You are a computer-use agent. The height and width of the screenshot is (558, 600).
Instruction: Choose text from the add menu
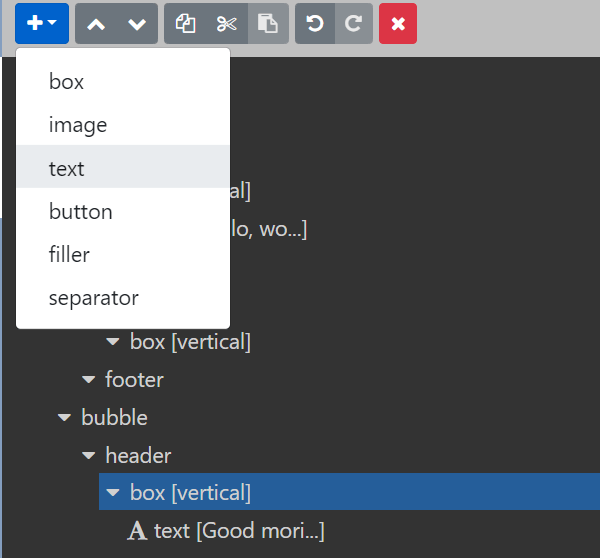pyautogui.click(x=123, y=168)
